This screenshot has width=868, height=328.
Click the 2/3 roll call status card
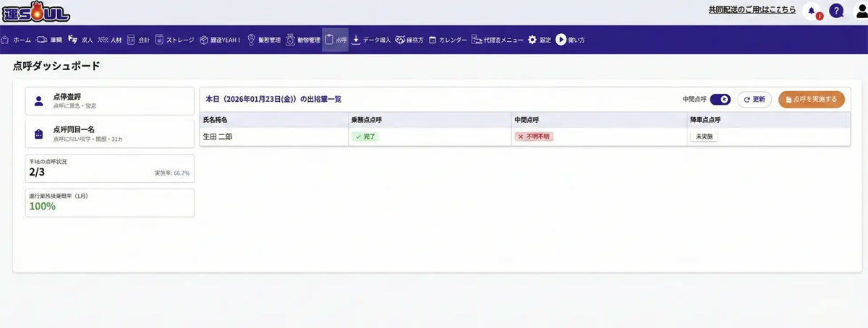point(109,168)
